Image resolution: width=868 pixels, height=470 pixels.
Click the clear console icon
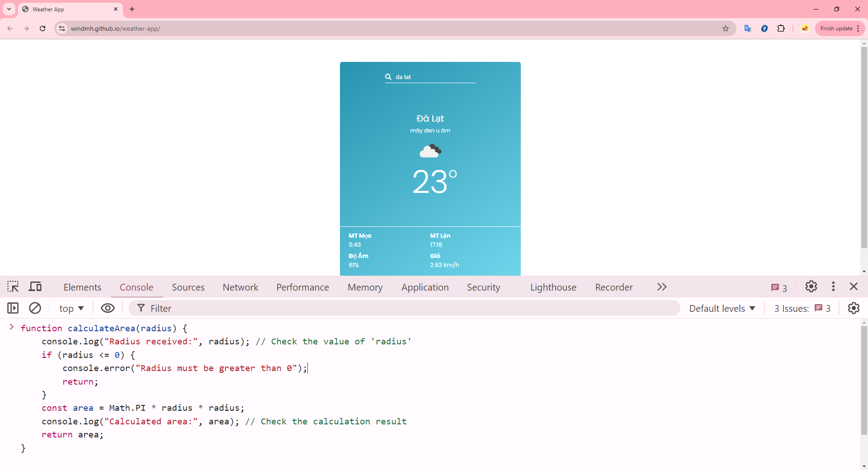35,308
